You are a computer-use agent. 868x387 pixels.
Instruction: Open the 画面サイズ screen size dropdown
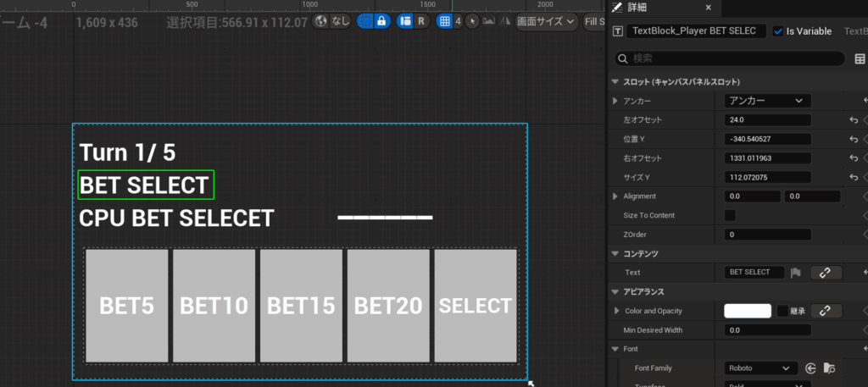coord(546,21)
